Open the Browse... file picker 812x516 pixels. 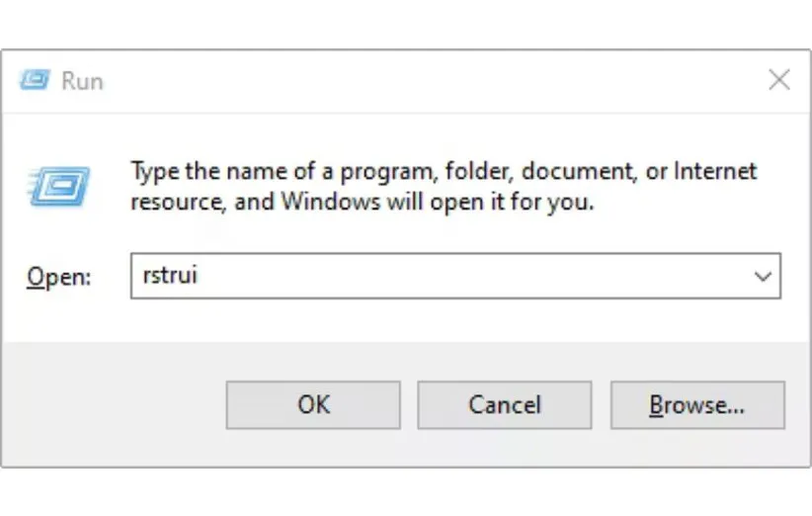coord(696,404)
